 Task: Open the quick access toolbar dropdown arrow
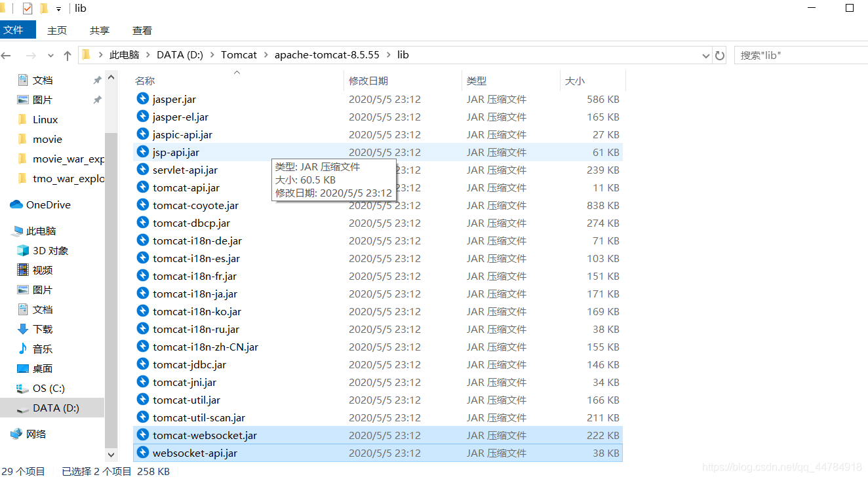[x=59, y=9]
